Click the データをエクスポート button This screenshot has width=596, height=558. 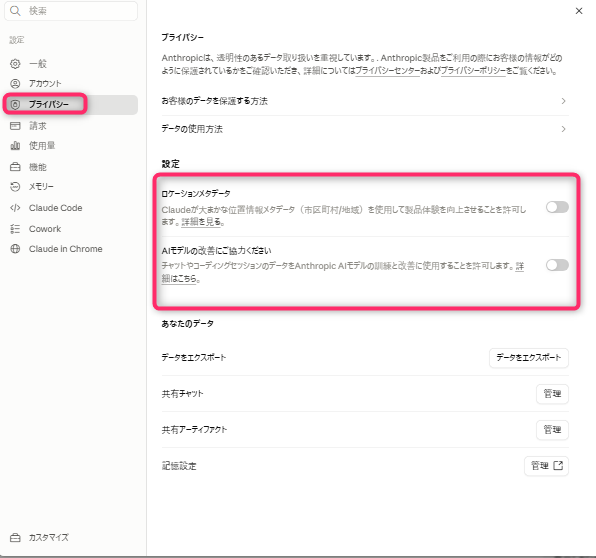coord(529,358)
